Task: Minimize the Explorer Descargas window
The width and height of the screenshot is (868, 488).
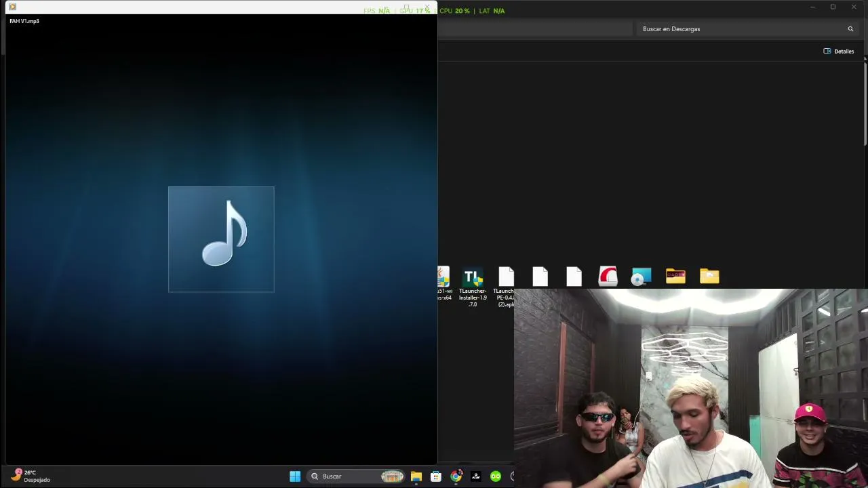Action: coord(812,7)
